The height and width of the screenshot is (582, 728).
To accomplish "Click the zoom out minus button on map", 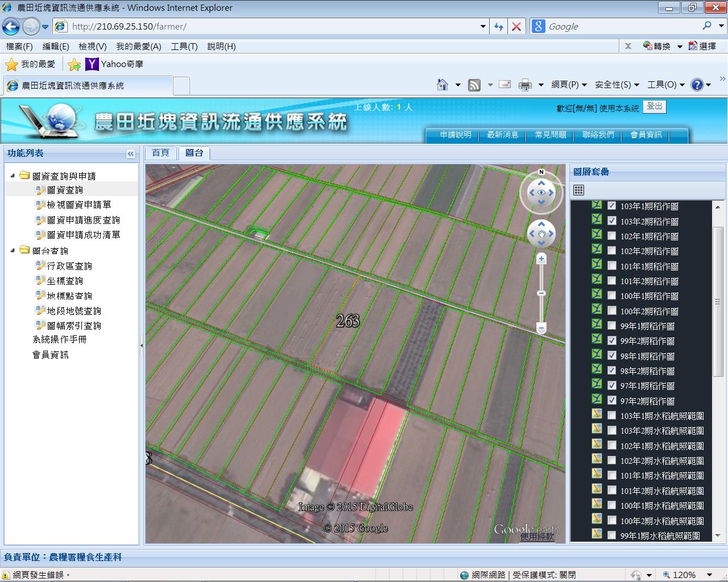I will click(541, 328).
